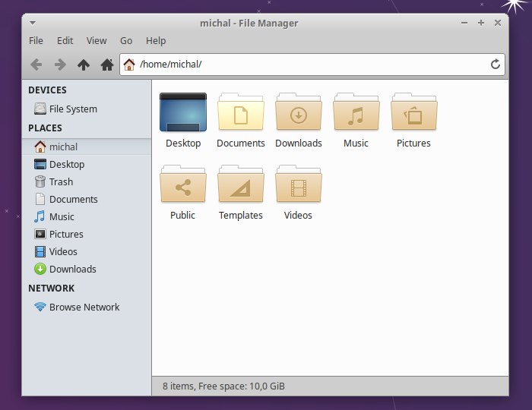Click the Home toolbar icon
Screen dimensions: 532x410
click(x=107, y=65)
